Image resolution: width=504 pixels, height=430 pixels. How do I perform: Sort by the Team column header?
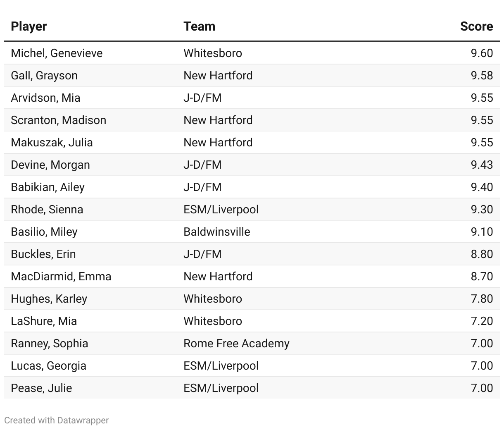click(199, 26)
